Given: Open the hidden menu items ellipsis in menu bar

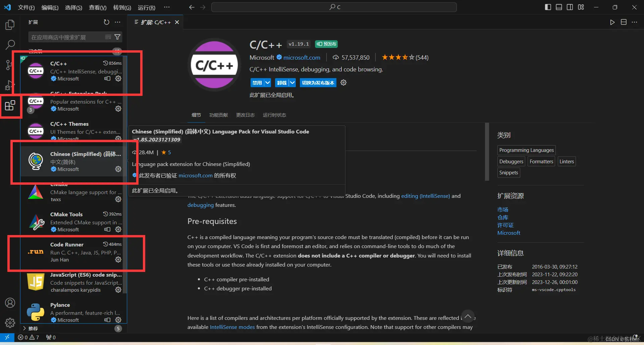Looking at the screenshot, I should click(167, 7).
